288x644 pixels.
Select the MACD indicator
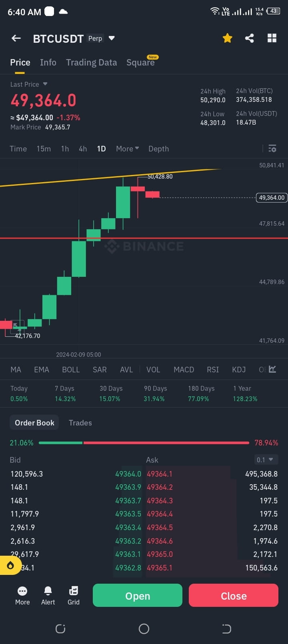184,369
